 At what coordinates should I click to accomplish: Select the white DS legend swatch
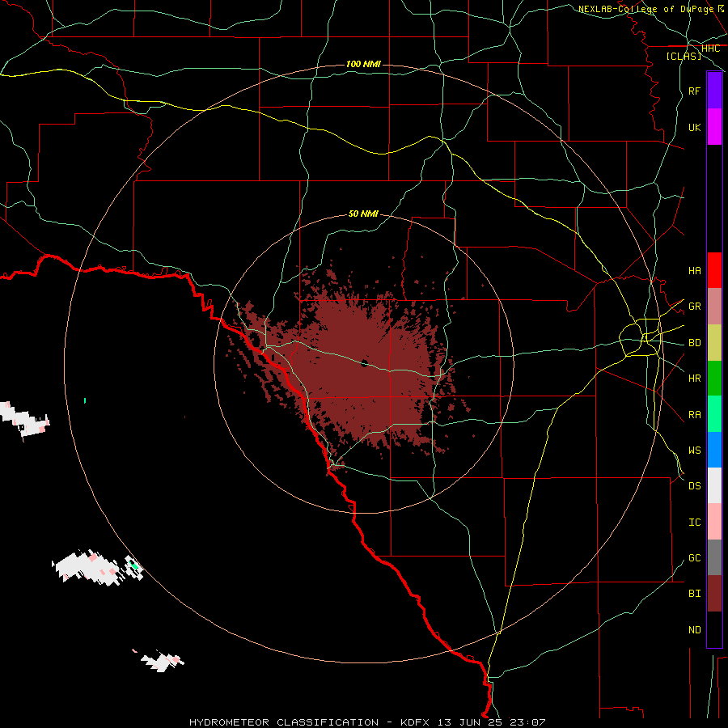714,485
